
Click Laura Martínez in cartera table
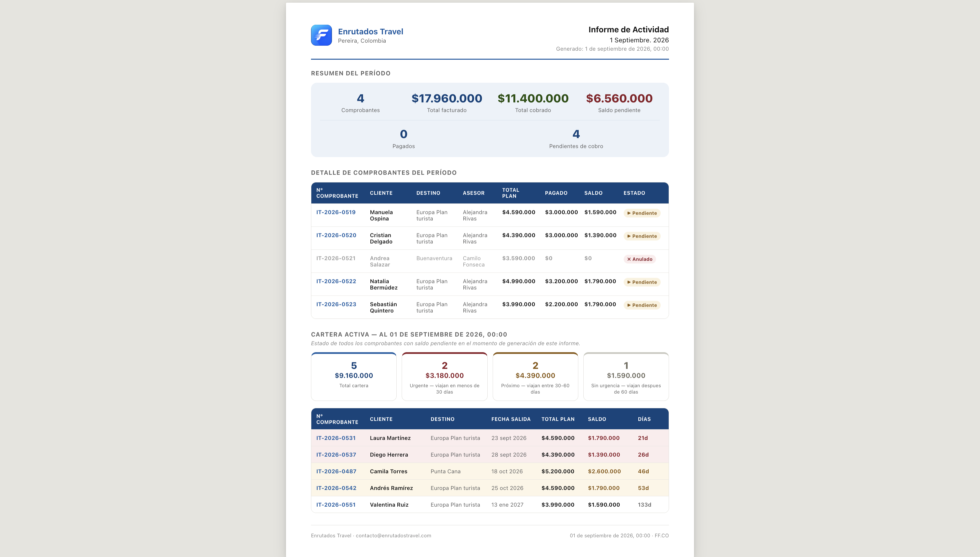click(390, 438)
